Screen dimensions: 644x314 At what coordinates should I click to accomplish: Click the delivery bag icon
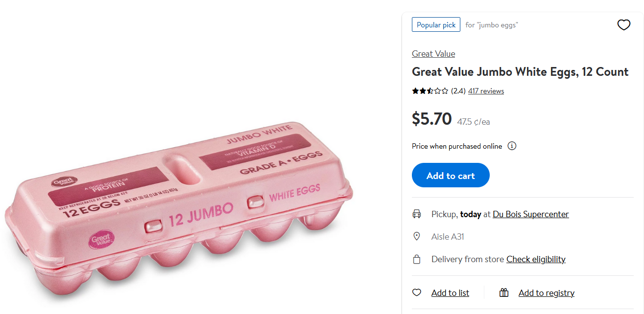click(417, 259)
